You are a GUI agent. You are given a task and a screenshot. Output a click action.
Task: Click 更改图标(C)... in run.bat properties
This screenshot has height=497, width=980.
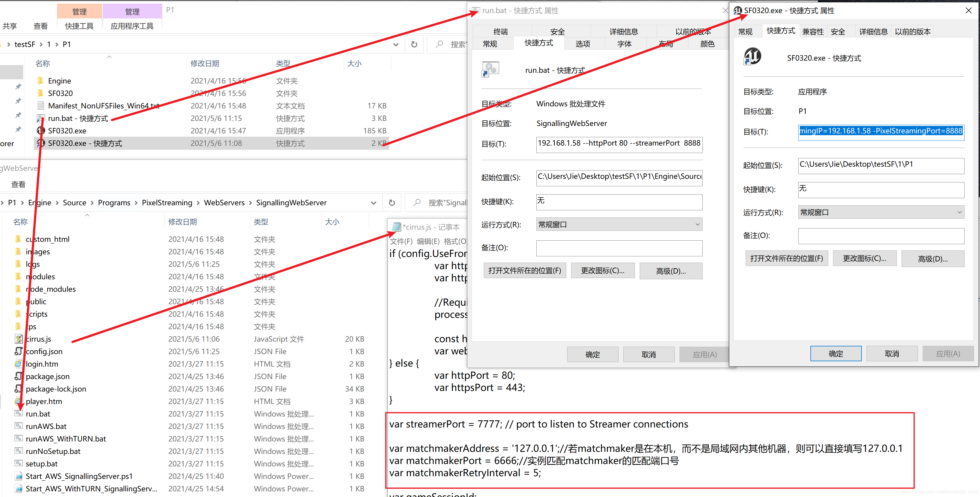click(602, 271)
